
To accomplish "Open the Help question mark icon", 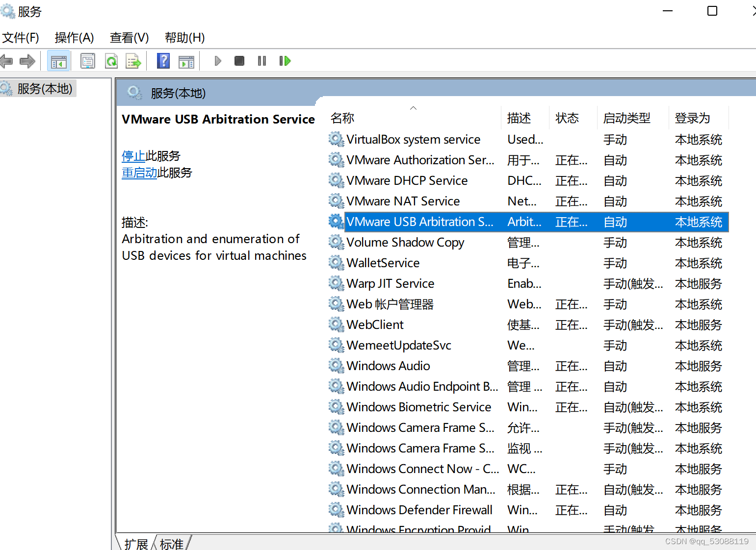I will pyautogui.click(x=163, y=61).
